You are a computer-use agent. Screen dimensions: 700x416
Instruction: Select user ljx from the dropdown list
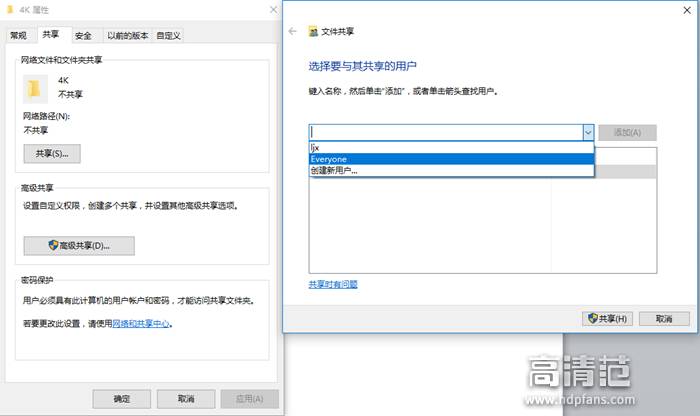[x=451, y=148]
